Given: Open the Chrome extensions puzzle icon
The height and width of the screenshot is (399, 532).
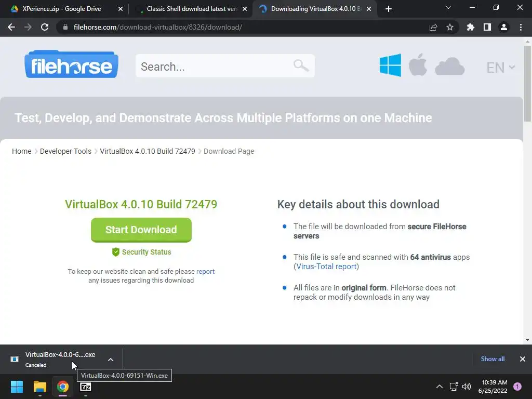Looking at the screenshot, I should (471, 27).
